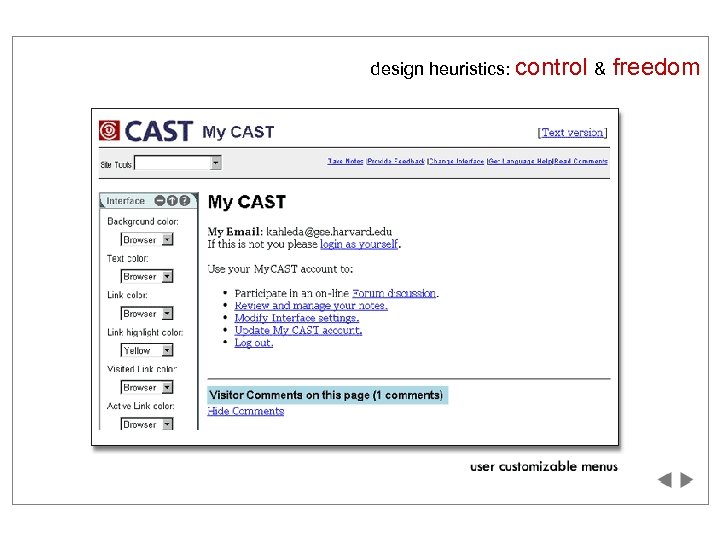Open the Link color dropdown
The image size is (720, 540).
[147, 313]
